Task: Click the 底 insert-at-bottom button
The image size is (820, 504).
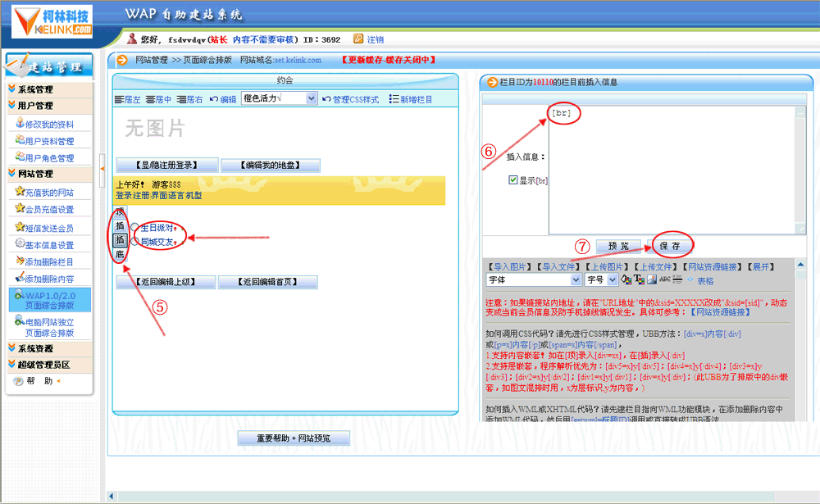Action: click(120, 255)
